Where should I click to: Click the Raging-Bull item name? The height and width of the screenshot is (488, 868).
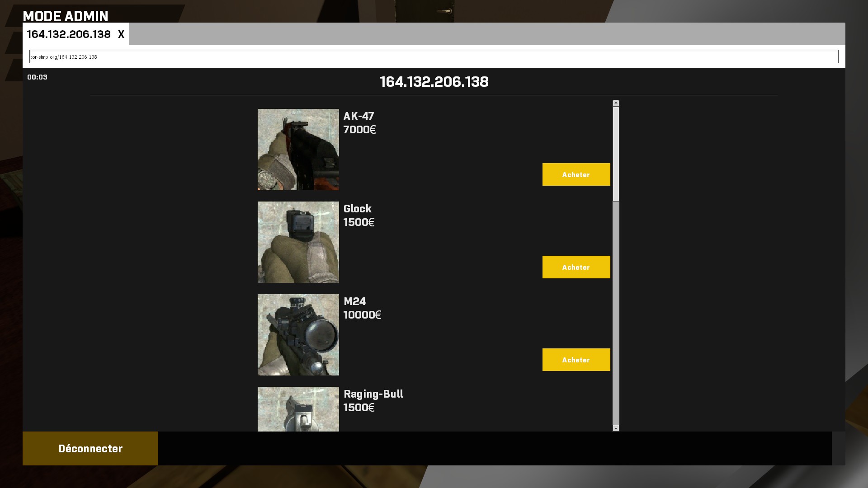[373, 394]
